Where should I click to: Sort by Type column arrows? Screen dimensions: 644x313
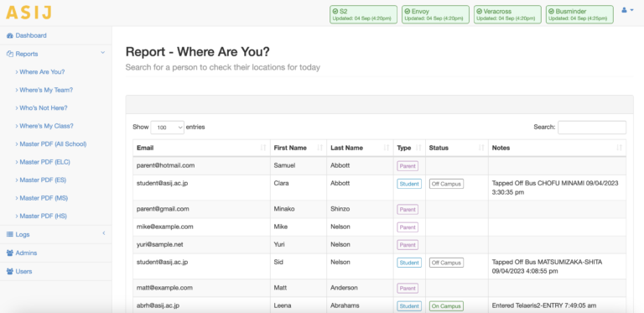418,148
